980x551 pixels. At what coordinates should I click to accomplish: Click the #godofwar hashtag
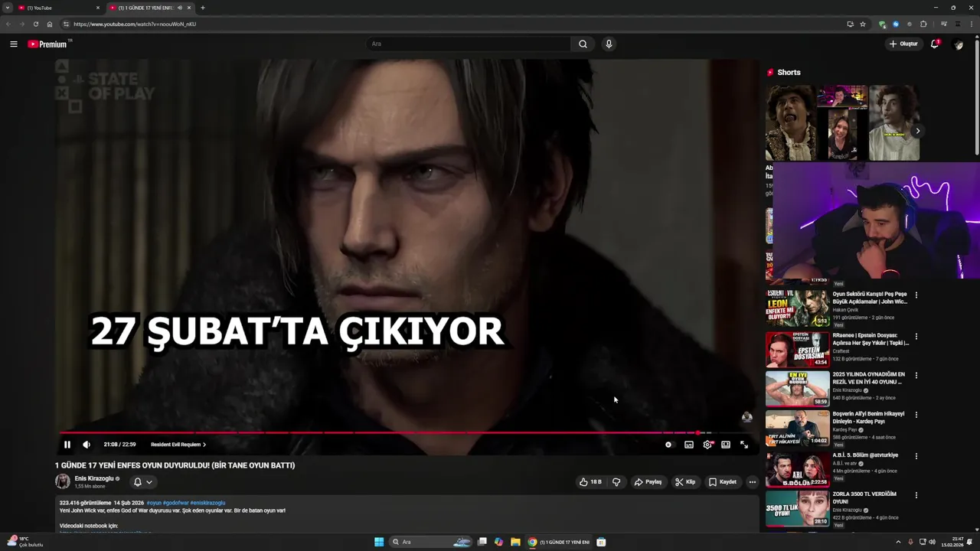click(175, 503)
